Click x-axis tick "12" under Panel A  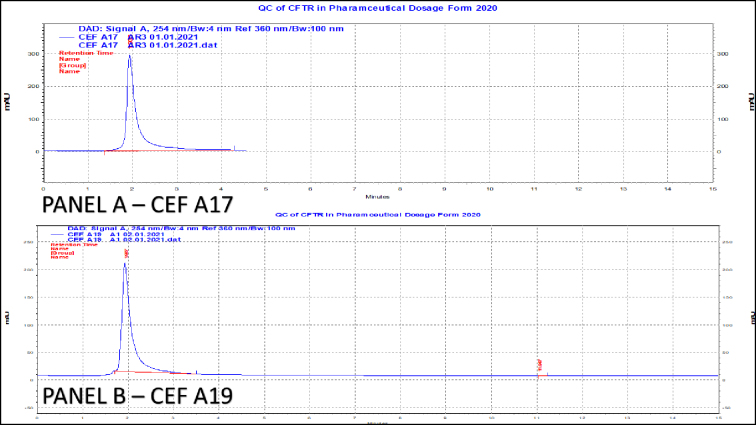[x=579, y=189]
